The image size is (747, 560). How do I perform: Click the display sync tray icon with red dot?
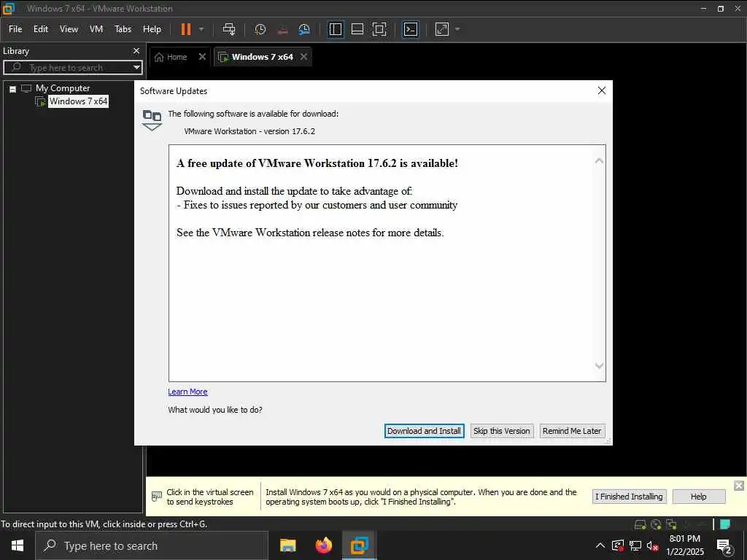click(618, 545)
